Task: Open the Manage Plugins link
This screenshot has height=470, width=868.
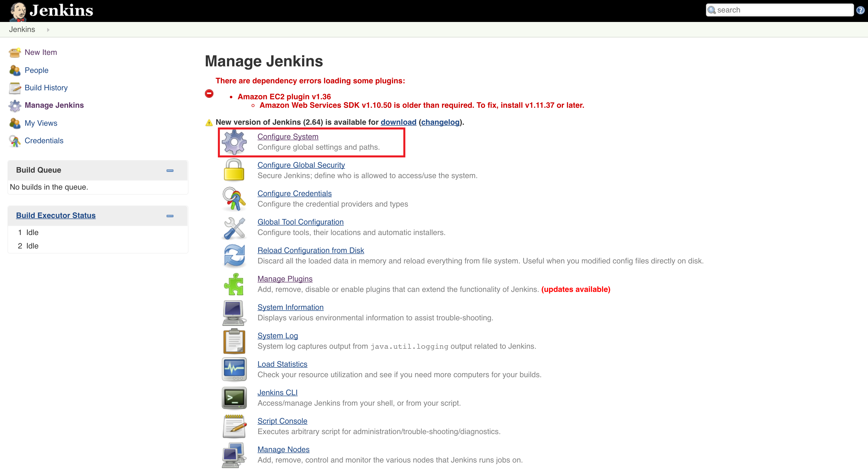Action: pos(285,279)
